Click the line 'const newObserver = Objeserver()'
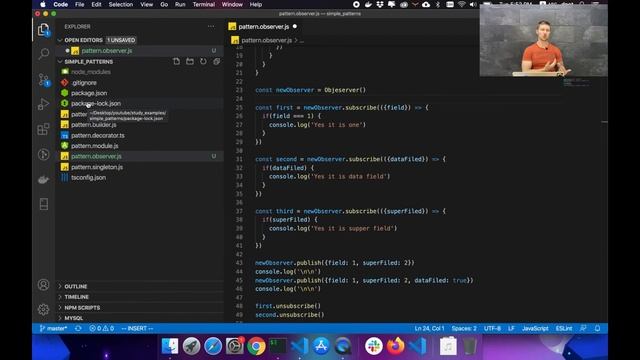Screen dimensions: 640x360 coord(310,90)
